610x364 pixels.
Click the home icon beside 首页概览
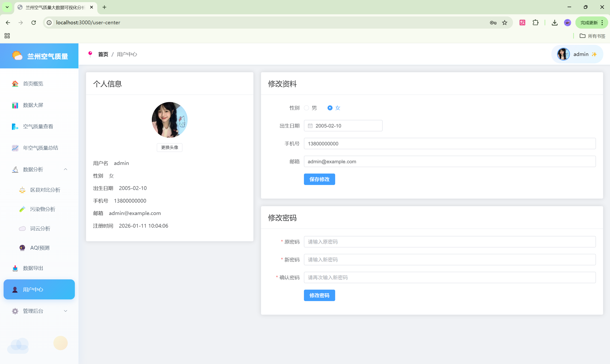15,84
